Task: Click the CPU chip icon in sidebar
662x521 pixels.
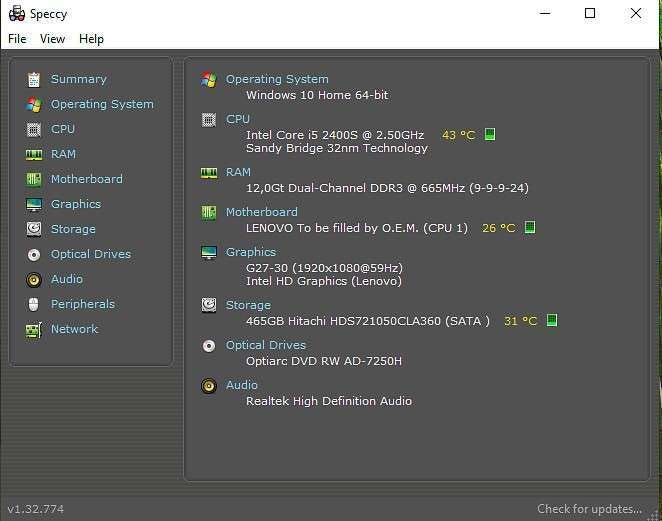Action: tap(34, 129)
